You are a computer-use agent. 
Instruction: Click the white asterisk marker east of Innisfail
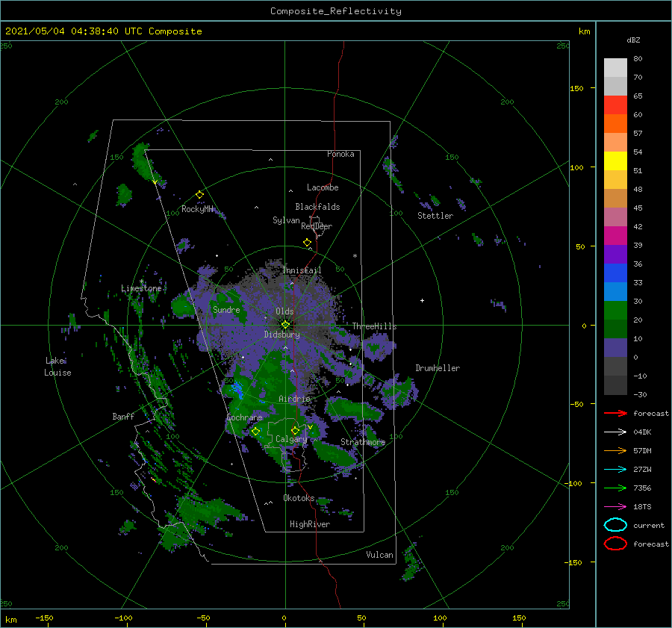[355, 256]
